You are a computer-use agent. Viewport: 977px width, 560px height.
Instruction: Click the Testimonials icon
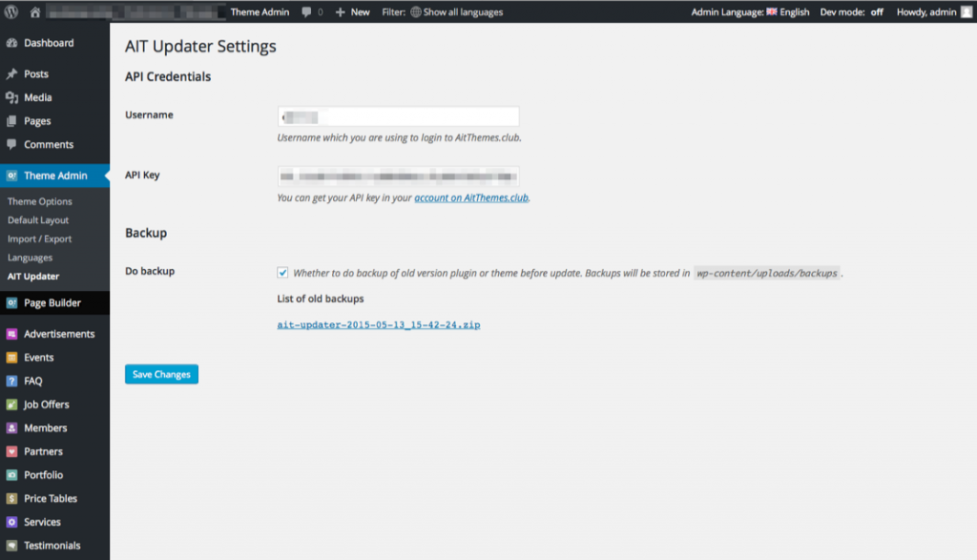[11, 546]
